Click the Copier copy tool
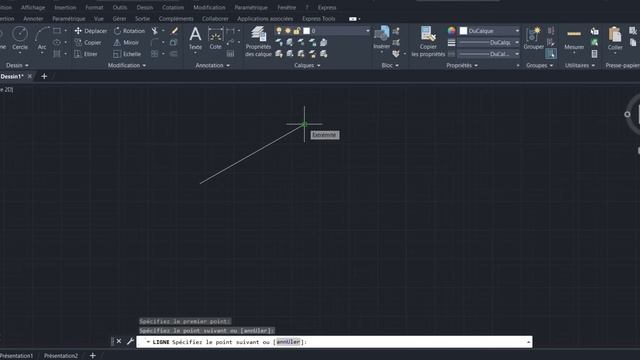 pos(88,42)
